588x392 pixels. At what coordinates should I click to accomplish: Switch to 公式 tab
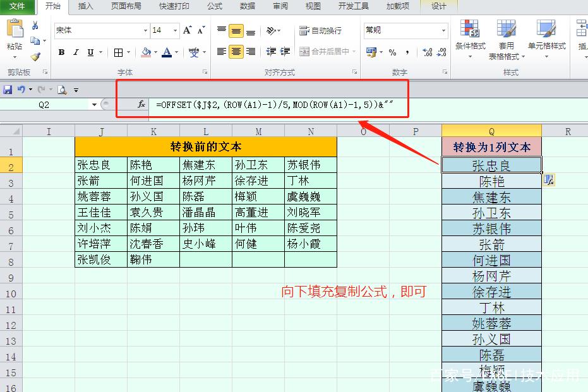[x=215, y=6]
